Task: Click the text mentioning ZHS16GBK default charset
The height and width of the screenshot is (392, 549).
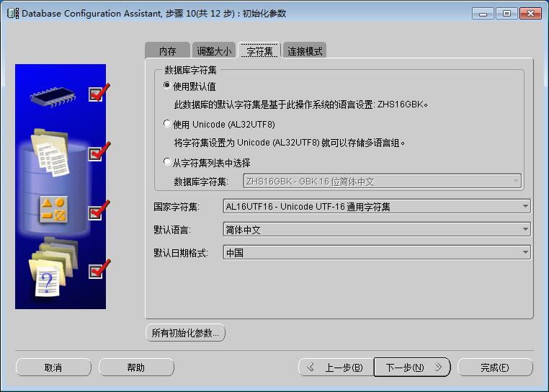Action: click(300, 104)
